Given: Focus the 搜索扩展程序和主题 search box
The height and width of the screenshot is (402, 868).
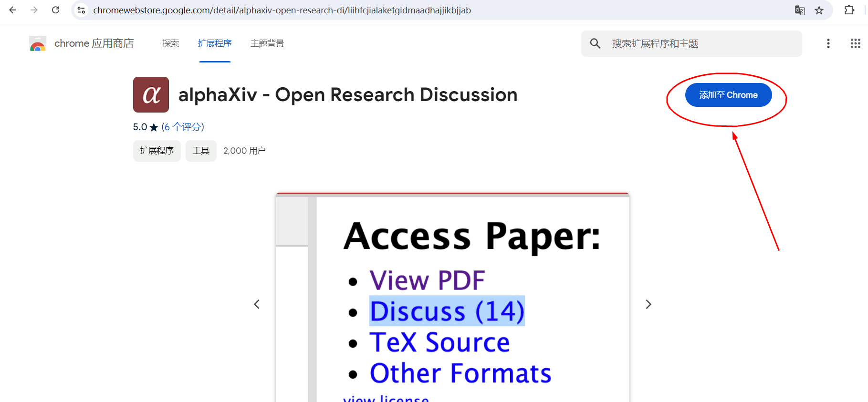Looking at the screenshot, I should (691, 43).
